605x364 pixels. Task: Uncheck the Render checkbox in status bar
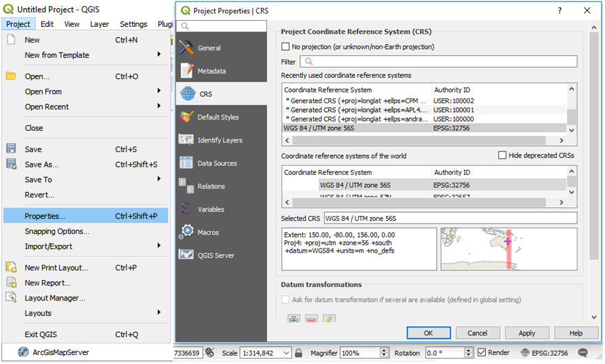pos(482,353)
